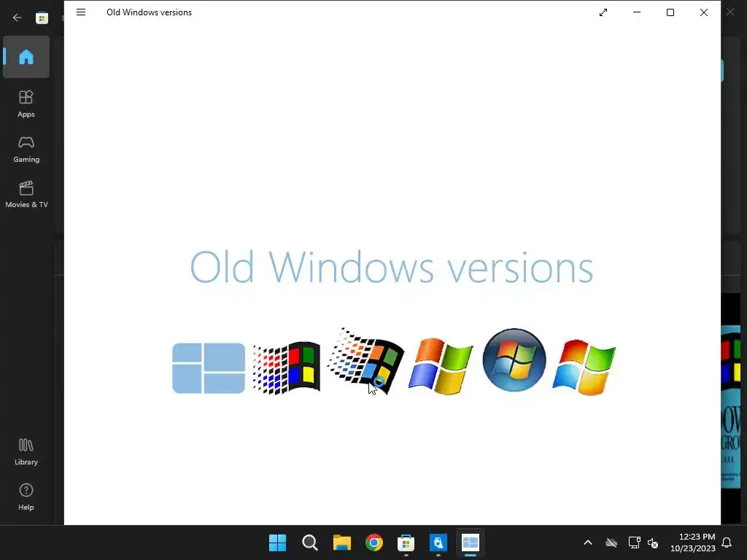The height and width of the screenshot is (560, 747).
Task: Open Apps section in Store sidebar
Action: coord(26,104)
